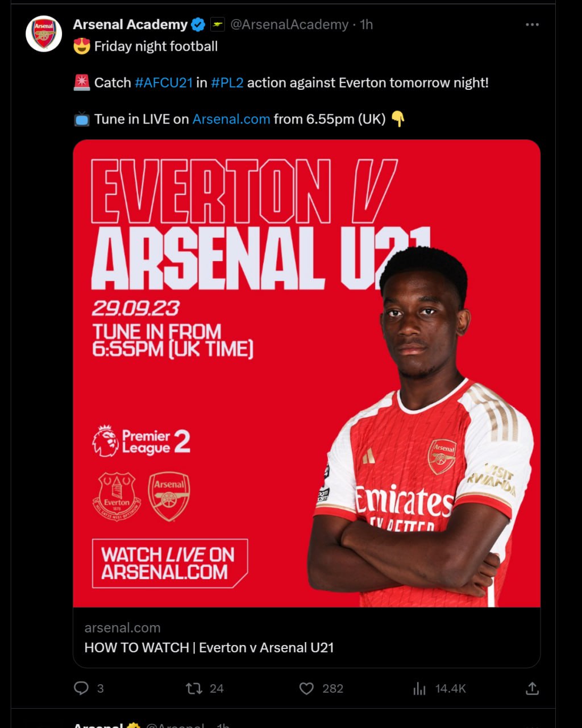Open the reply comment icon
This screenshot has width=582, height=728.
point(81,688)
